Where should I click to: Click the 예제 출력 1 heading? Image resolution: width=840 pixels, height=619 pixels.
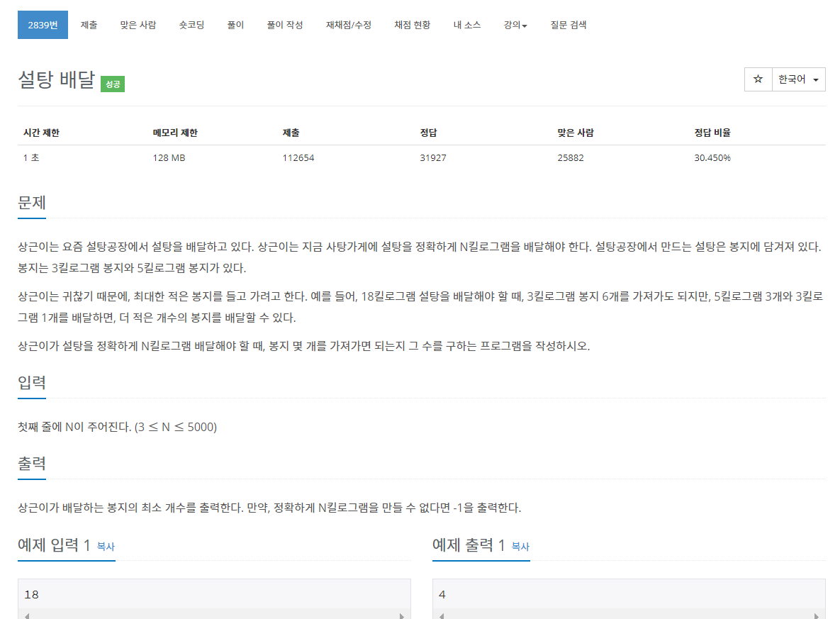pos(469,545)
